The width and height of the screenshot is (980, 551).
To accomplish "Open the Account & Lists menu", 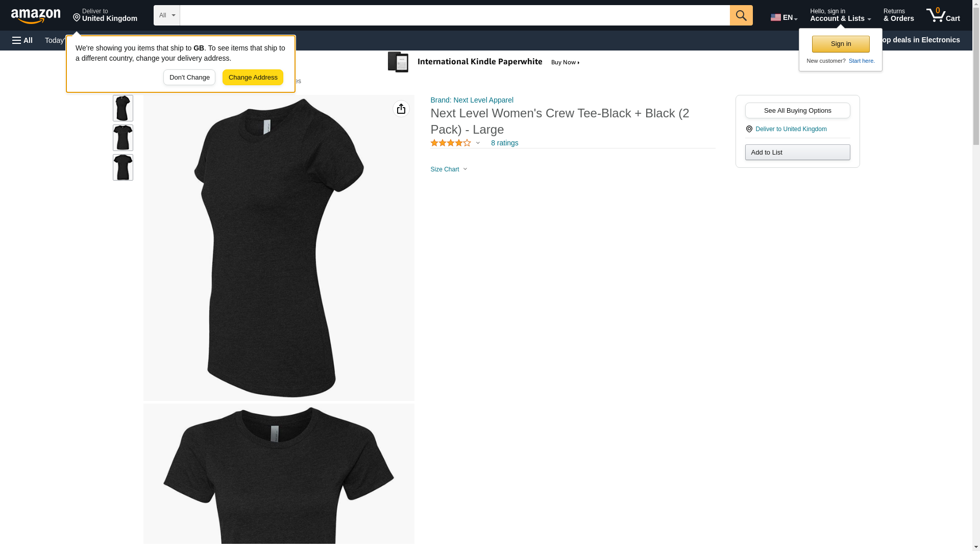I will coord(840,15).
